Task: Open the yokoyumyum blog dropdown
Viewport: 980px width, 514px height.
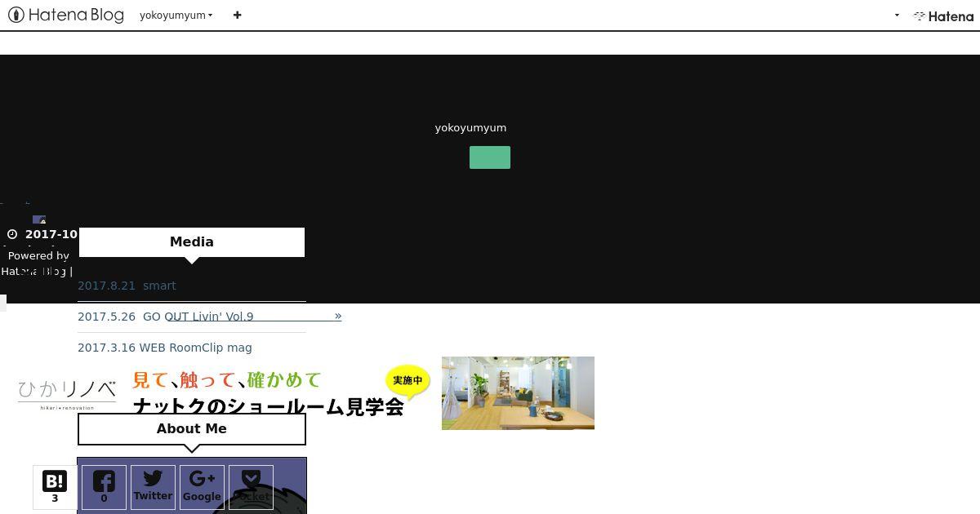Action: point(176,15)
